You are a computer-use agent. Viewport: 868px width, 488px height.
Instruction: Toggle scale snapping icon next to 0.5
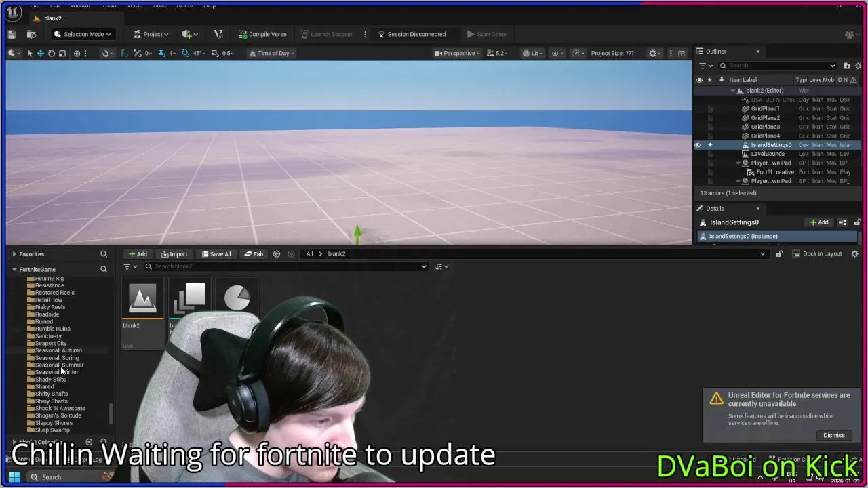tap(215, 53)
